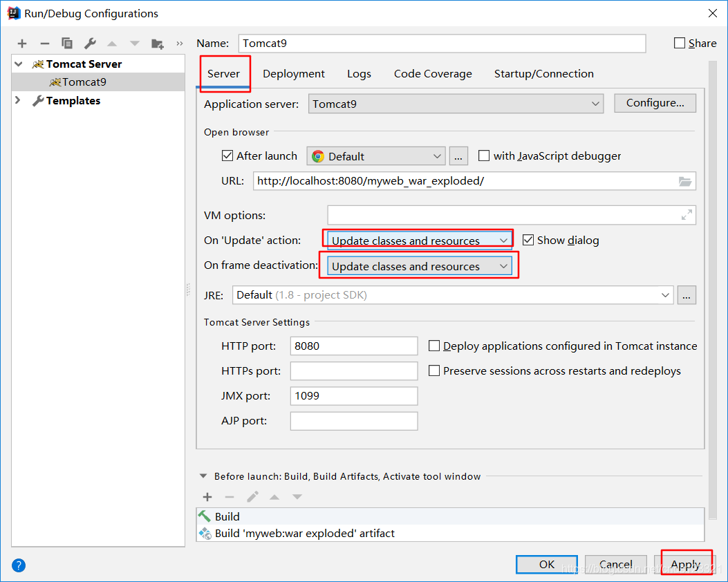Select Build 'myweb:war exploded' artifact task
This screenshot has height=582, width=728.
pos(450,533)
